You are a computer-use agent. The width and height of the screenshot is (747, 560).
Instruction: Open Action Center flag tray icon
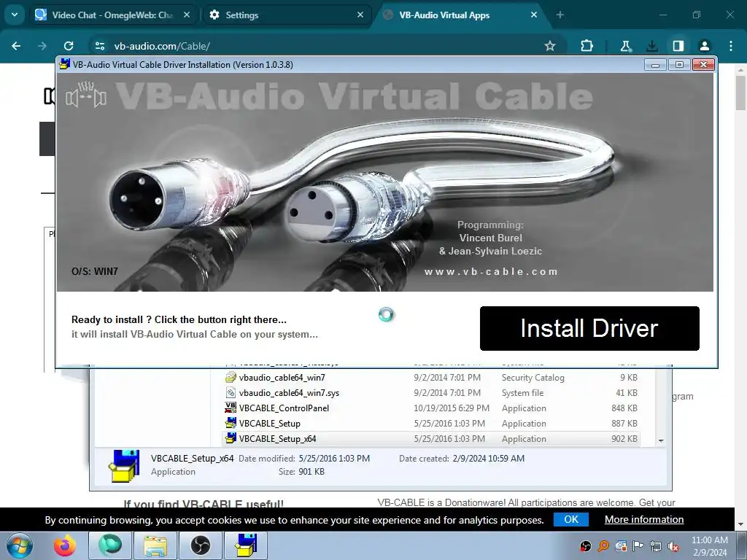coord(638,546)
